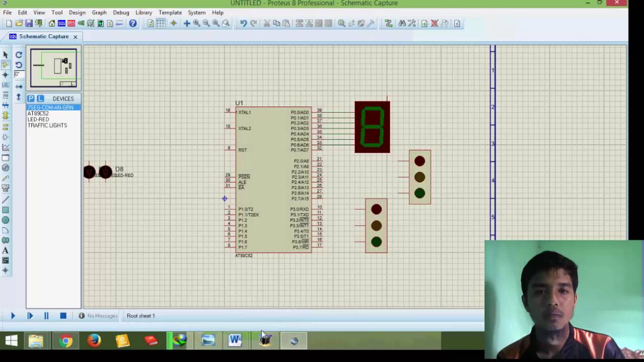Image resolution: width=644 pixels, height=362 pixels.
Task: Activate Component Mode tool
Action: tap(6, 64)
